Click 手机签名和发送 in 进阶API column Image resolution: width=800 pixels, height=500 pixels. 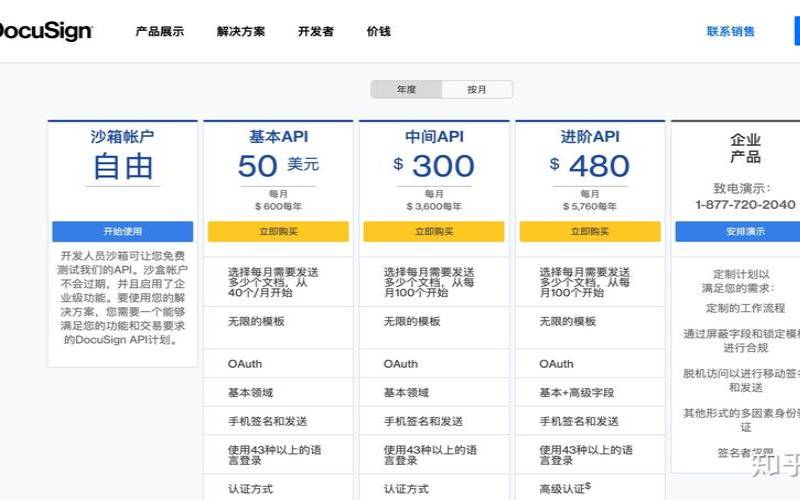(579, 421)
